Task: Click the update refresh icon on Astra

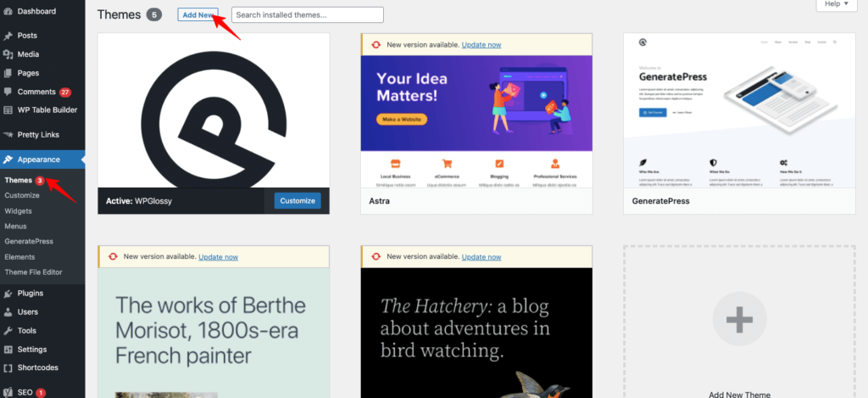Action: point(376,44)
